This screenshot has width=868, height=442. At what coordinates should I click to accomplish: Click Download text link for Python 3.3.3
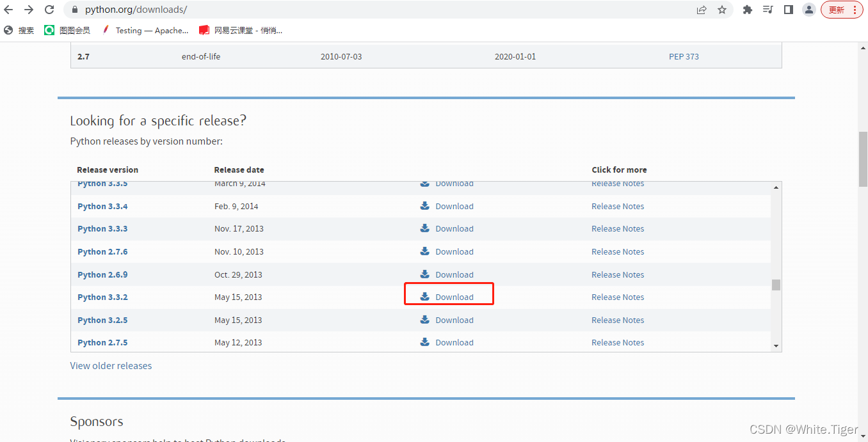coord(454,228)
